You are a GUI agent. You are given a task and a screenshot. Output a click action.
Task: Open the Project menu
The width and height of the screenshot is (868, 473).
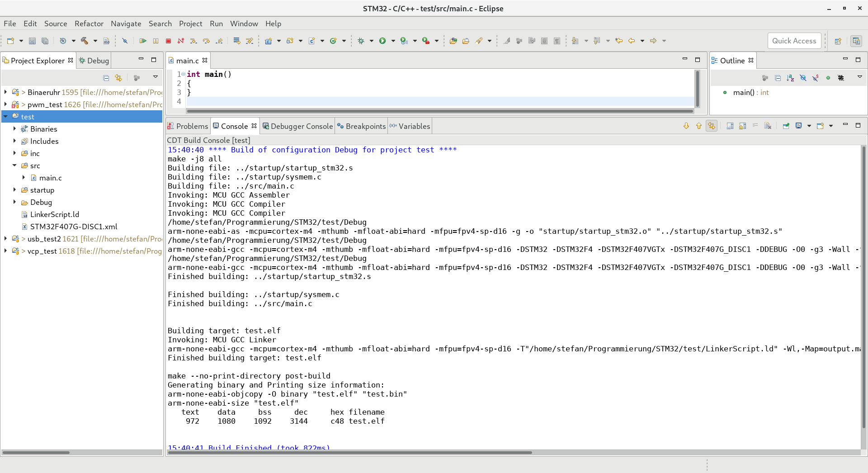pos(191,24)
